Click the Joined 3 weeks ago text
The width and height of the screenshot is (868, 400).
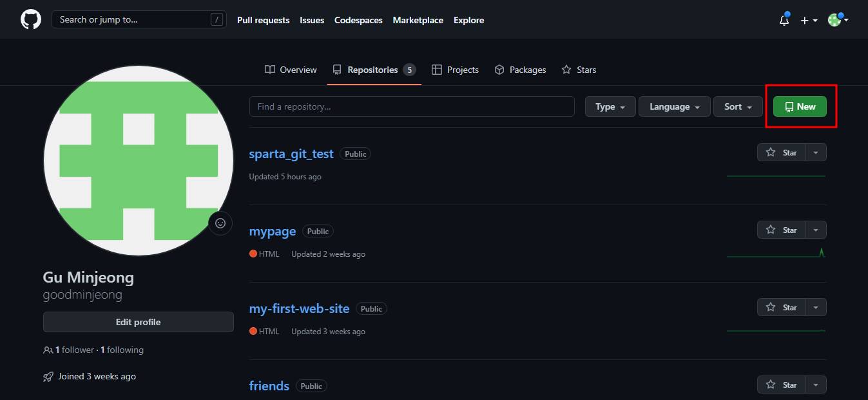[97, 376]
